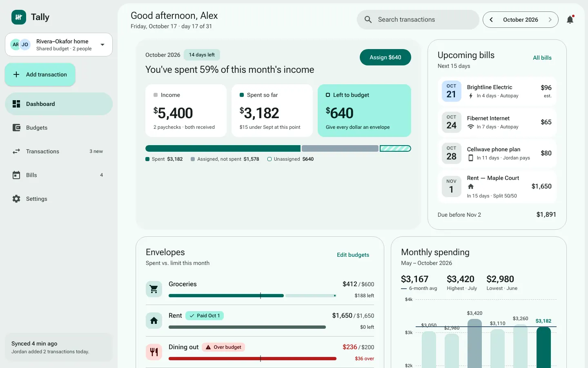Click the Groceries spending progress bar

tap(252, 296)
